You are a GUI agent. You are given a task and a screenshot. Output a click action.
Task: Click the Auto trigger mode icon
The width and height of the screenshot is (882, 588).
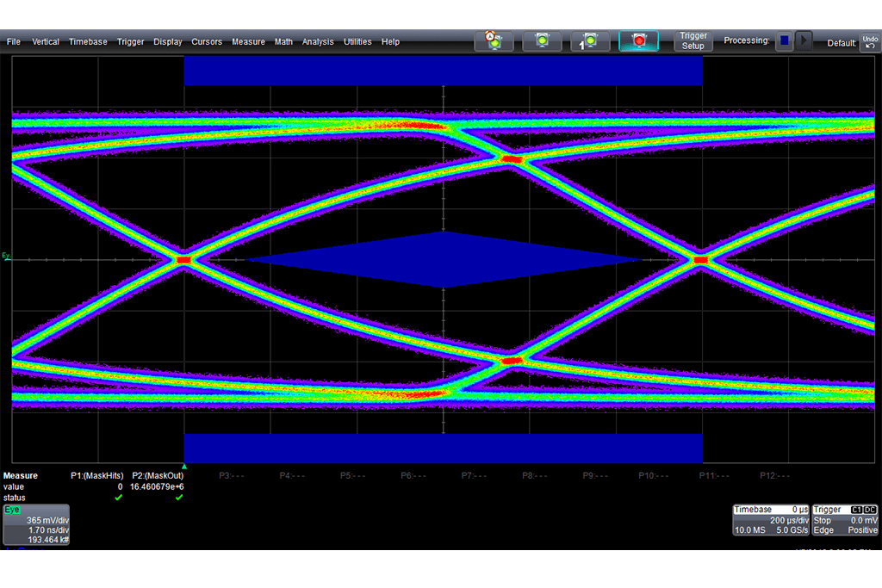click(x=494, y=41)
